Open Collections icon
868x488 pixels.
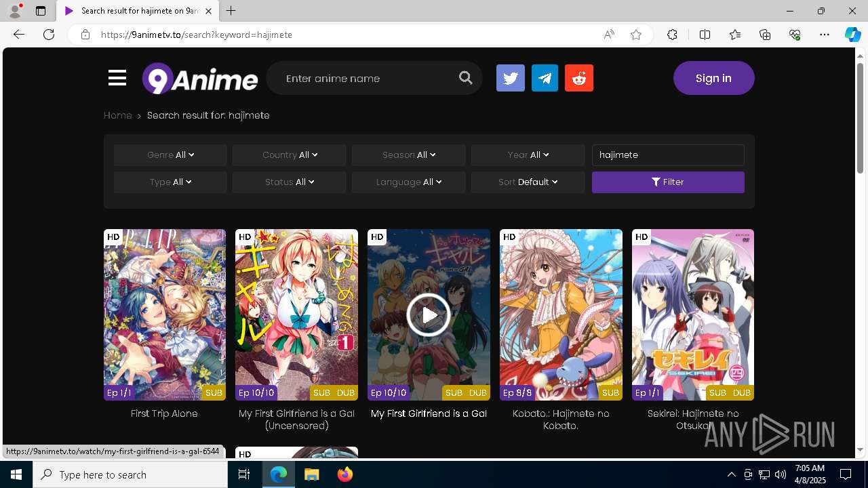[x=765, y=35]
